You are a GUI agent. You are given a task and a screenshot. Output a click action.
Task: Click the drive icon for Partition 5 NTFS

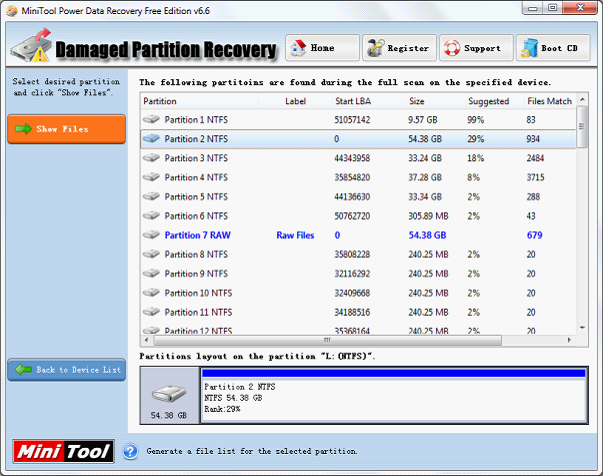(151, 196)
